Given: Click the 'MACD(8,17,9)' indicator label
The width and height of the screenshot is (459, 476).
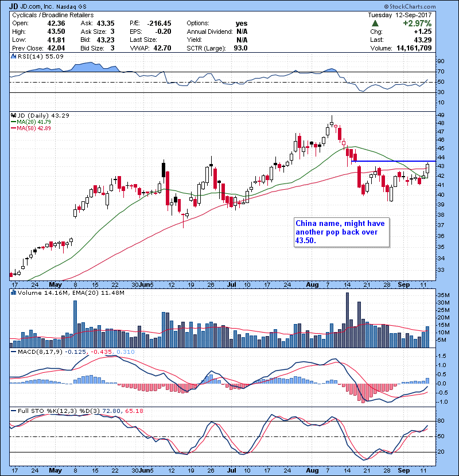Looking at the screenshot, I should 40,352.
